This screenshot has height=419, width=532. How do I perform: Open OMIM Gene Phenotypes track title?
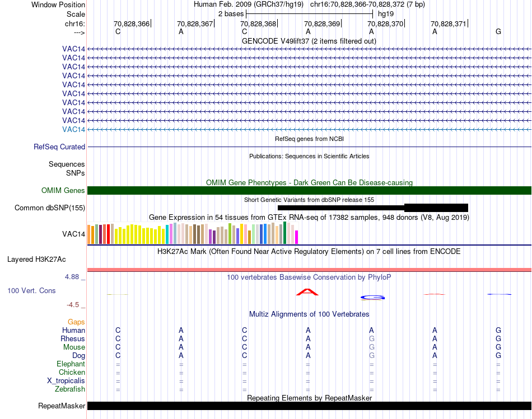click(x=309, y=182)
